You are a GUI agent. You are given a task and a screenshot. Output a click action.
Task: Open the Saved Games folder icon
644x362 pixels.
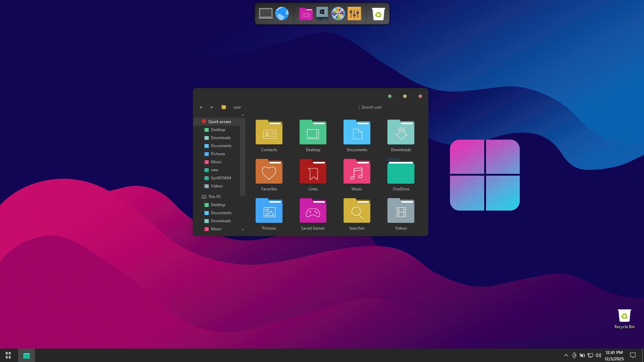[x=313, y=211]
